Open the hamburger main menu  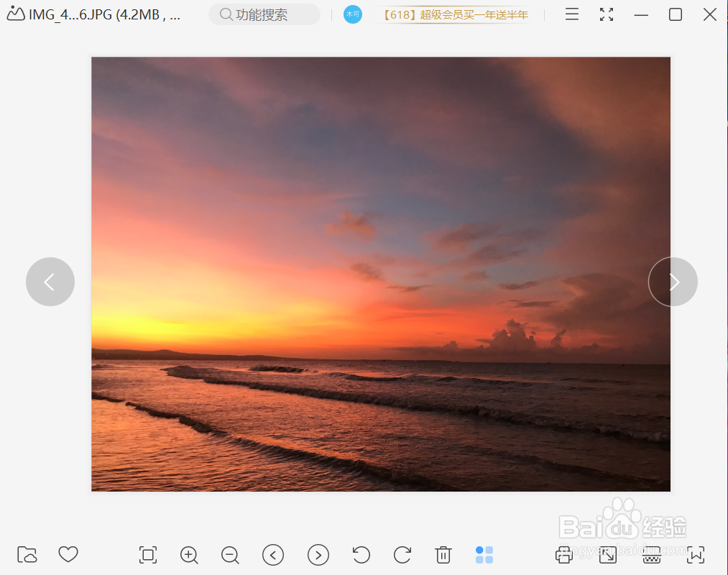pos(572,14)
